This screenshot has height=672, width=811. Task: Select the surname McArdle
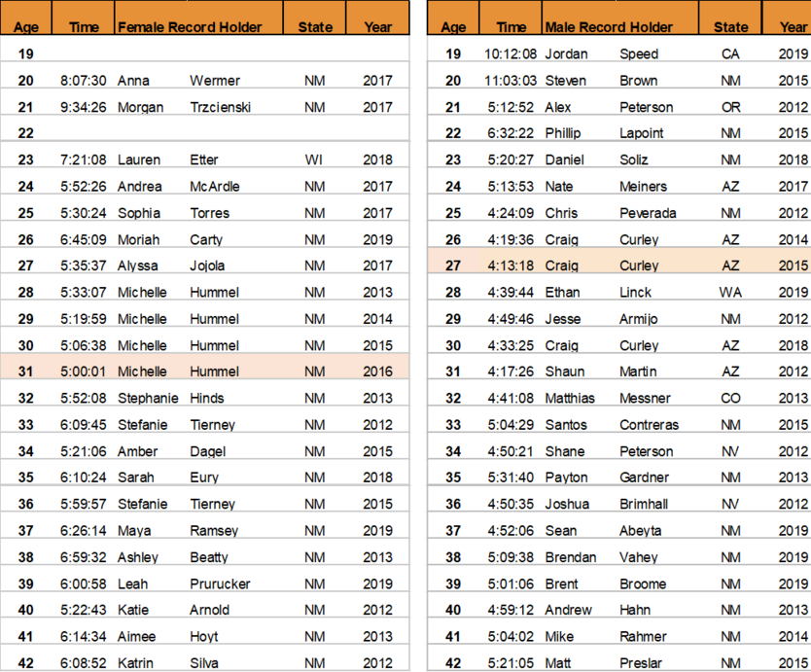pos(215,187)
